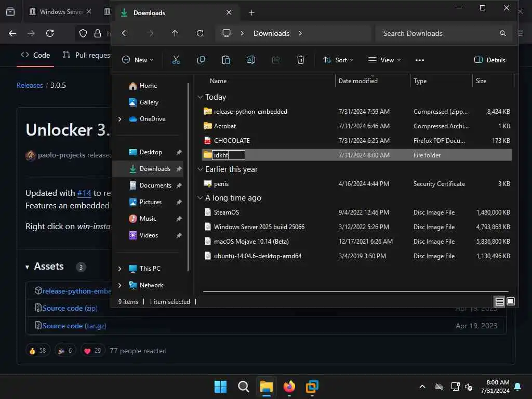The height and width of the screenshot is (399, 532).
Task: Click VMware icon on taskbar
Action: coord(312,387)
